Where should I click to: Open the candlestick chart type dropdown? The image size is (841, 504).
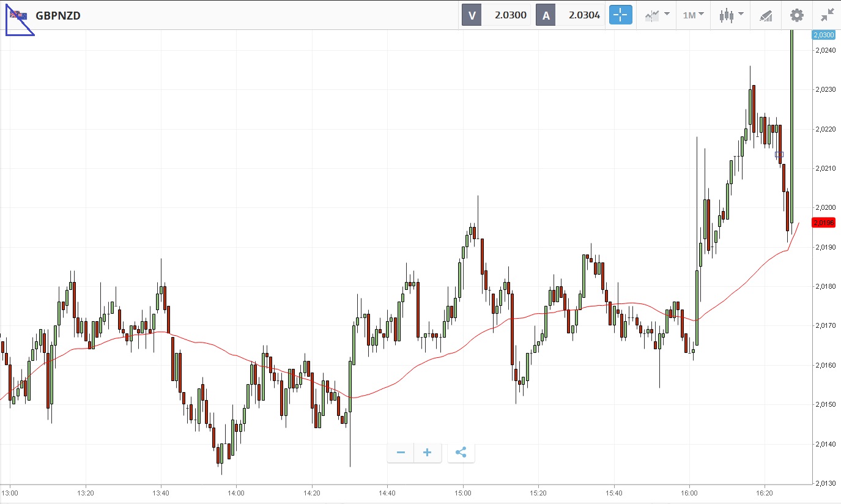(x=732, y=15)
